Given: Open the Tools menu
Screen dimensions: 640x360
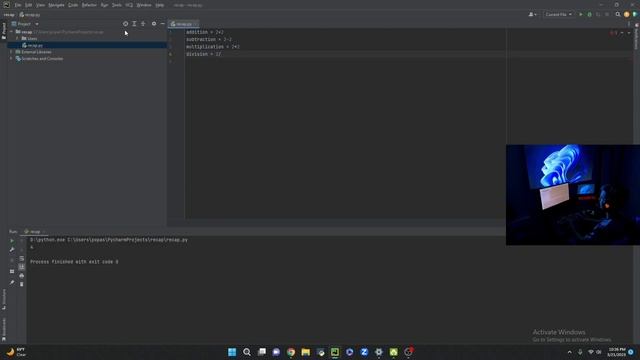Looking at the screenshot, I should pyautogui.click(x=117, y=5).
